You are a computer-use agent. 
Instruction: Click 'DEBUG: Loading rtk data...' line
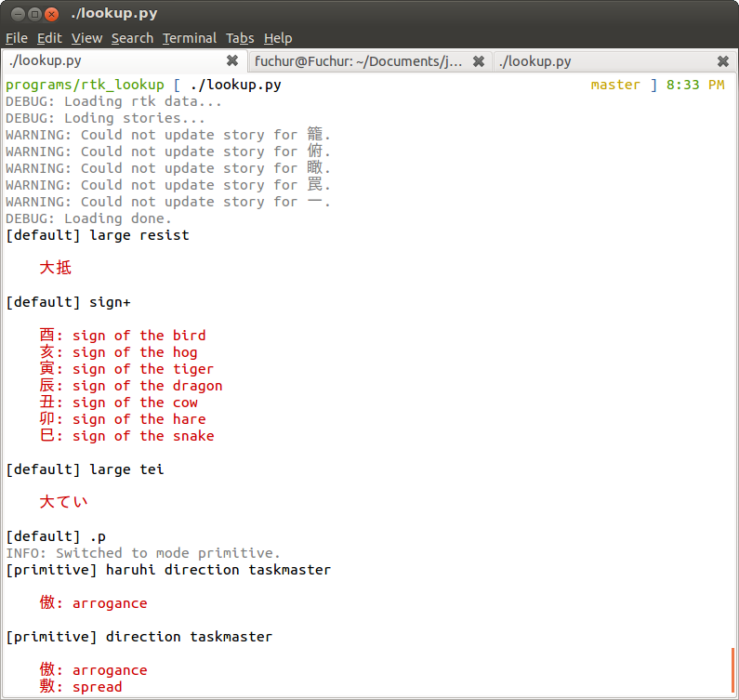(x=113, y=101)
